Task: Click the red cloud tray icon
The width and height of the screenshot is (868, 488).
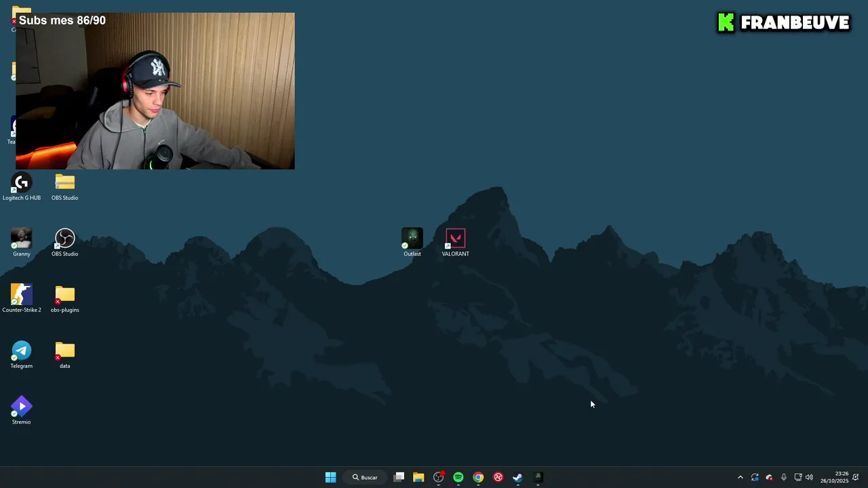Action: (x=769, y=477)
